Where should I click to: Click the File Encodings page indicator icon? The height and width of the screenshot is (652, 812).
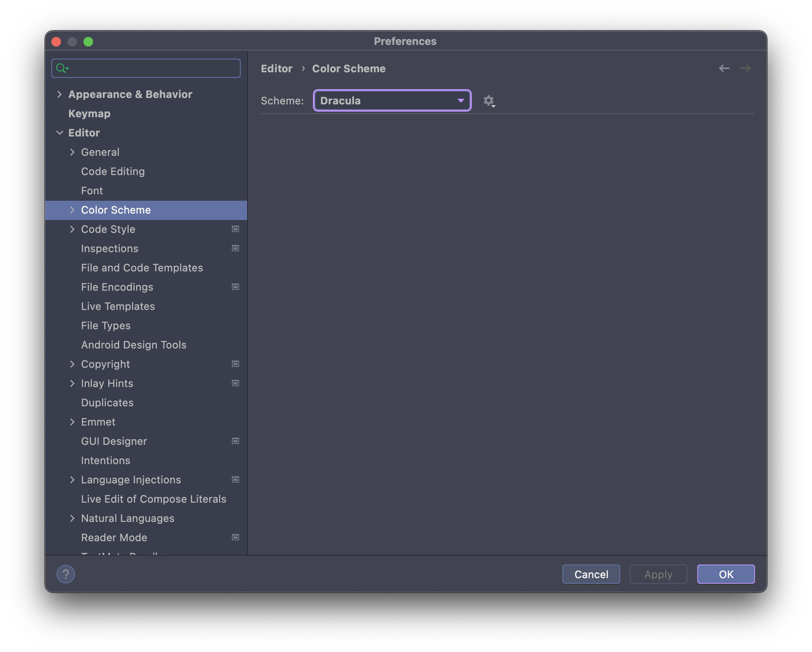[235, 286]
